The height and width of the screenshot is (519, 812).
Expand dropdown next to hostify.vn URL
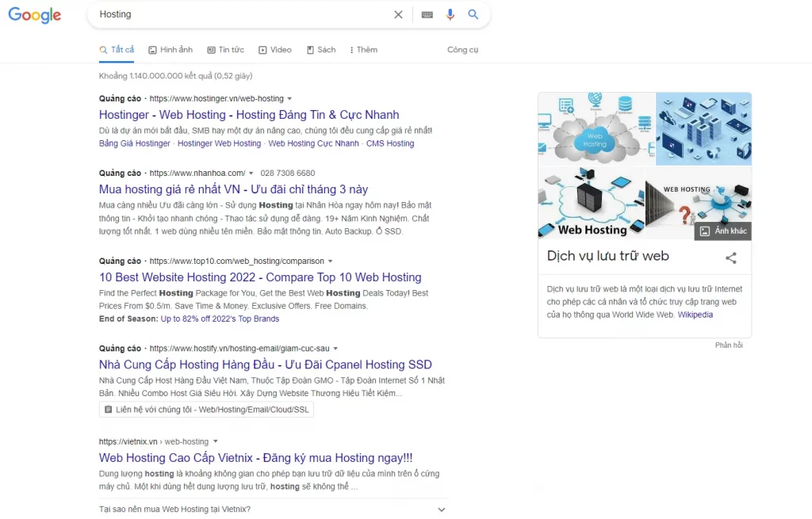coord(335,348)
